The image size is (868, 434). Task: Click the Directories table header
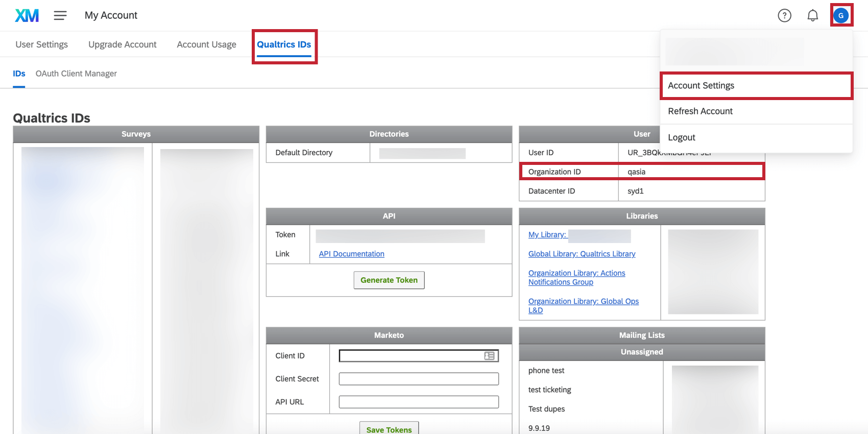click(x=389, y=134)
